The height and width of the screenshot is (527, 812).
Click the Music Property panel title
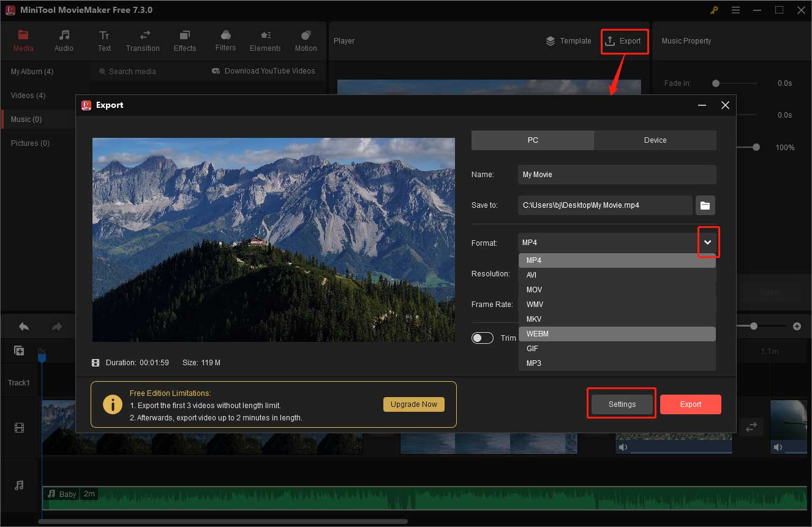pos(686,41)
